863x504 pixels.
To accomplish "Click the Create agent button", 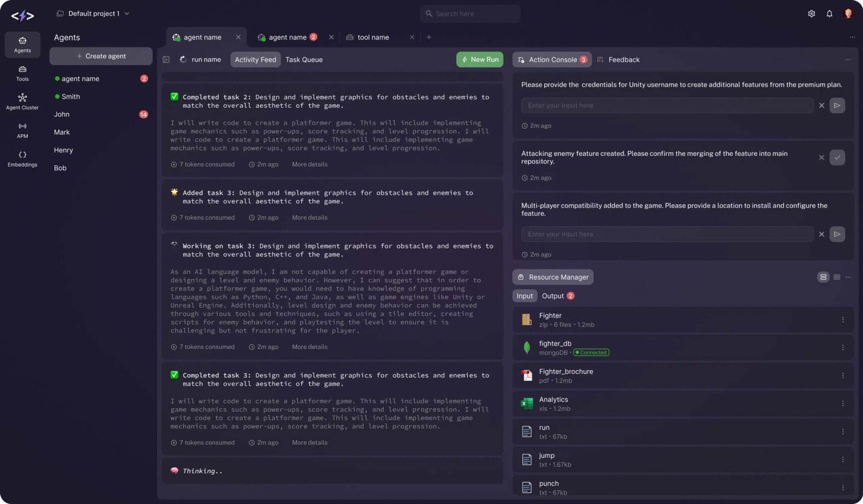I will tap(101, 56).
